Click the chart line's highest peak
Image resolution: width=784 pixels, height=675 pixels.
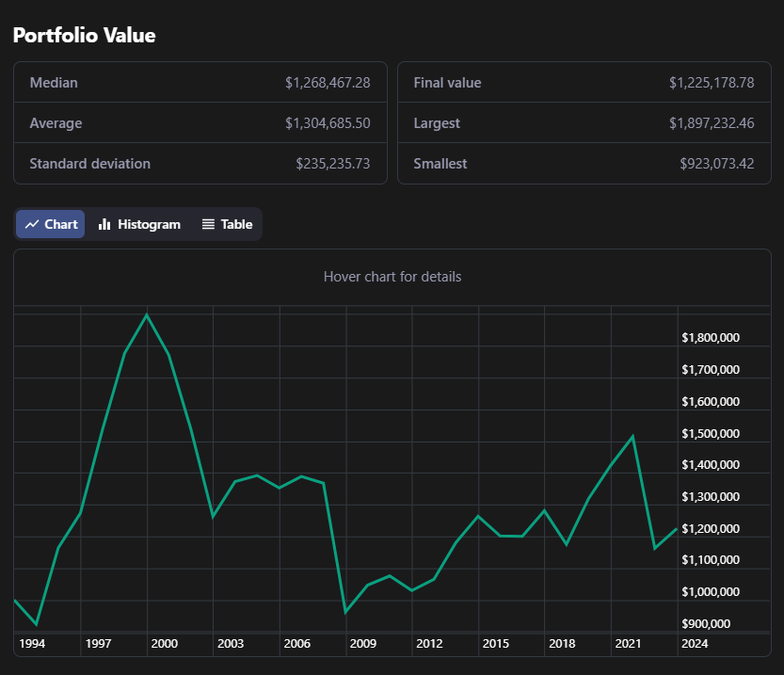[147, 315]
